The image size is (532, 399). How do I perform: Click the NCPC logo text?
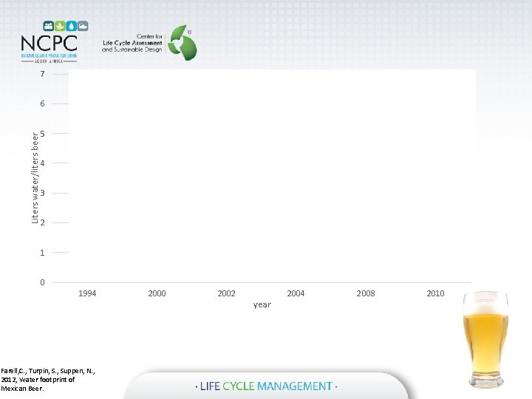tap(50, 44)
